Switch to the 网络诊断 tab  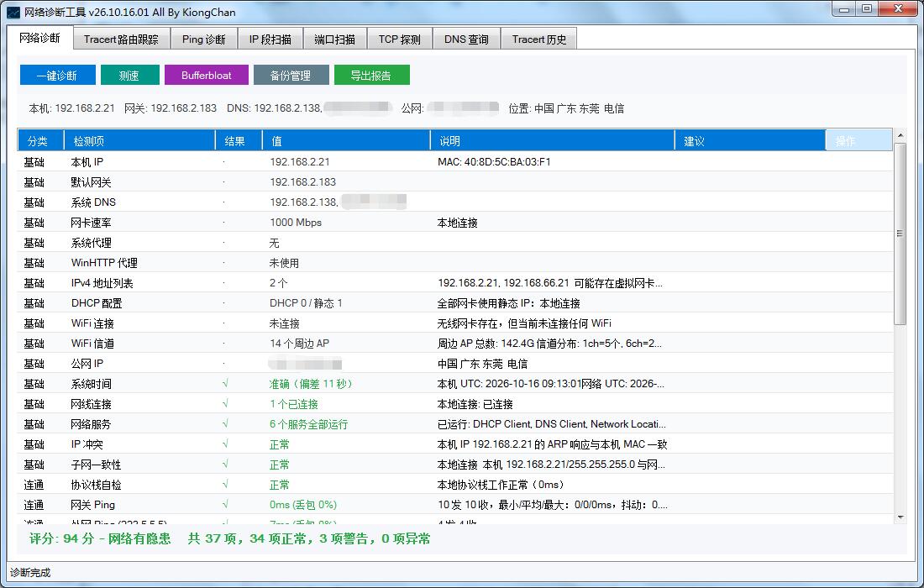coord(40,39)
